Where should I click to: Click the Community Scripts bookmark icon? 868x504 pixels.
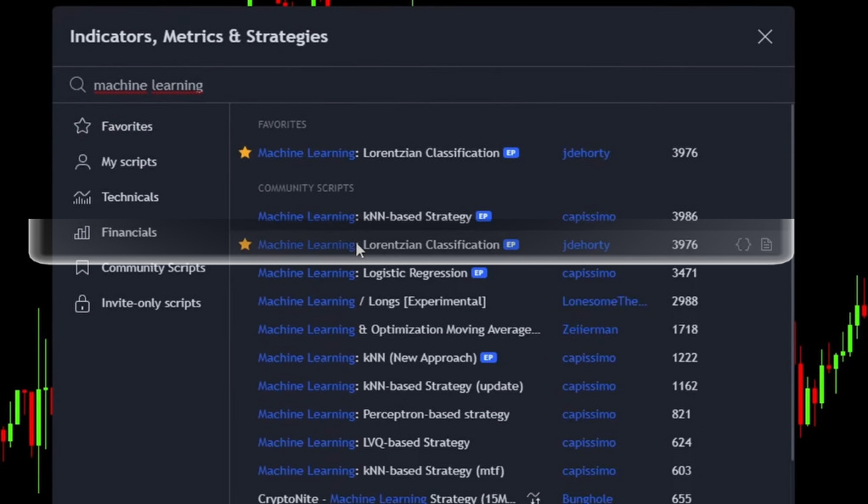click(82, 268)
